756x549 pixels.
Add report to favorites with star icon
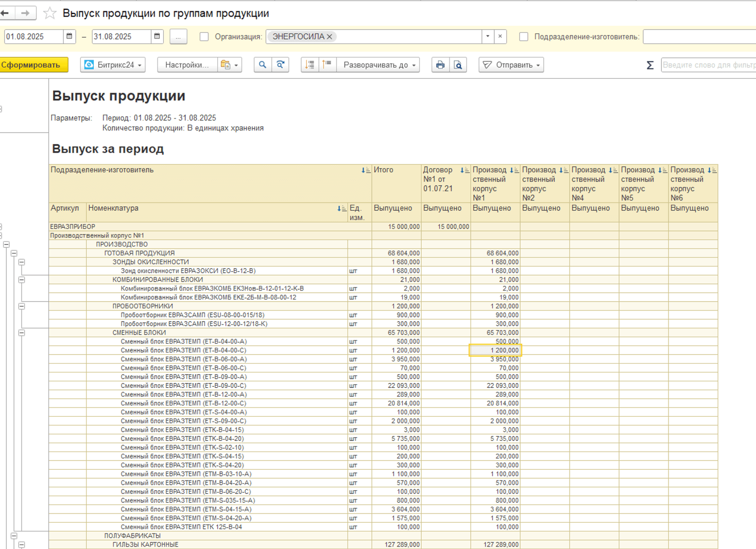click(x=49, y=13)
